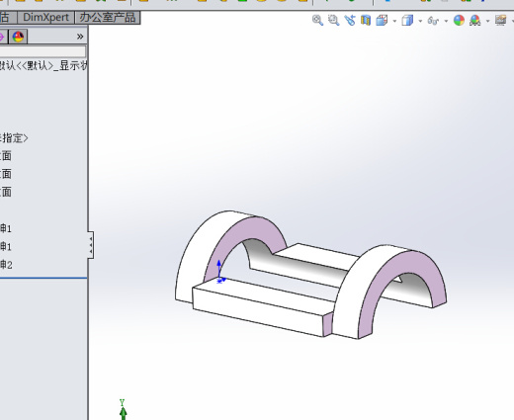Collapse the side panel using splitter handle

91,245
